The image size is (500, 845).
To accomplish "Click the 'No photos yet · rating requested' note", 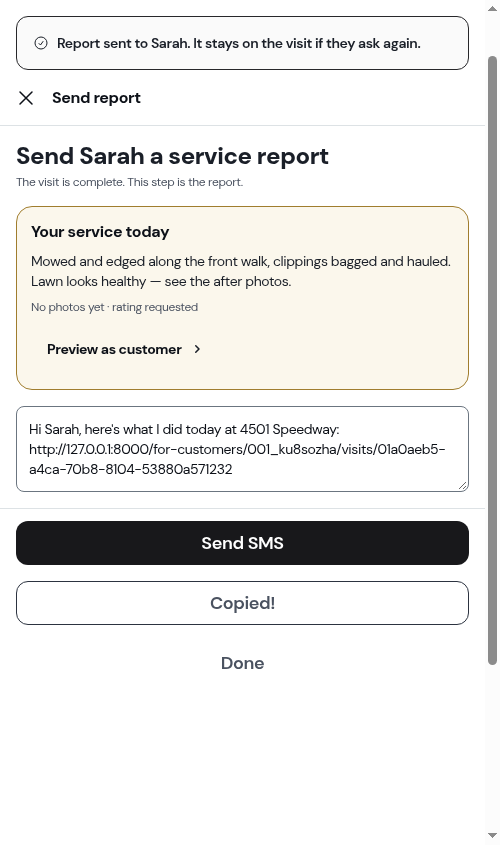I will [114, 307].
